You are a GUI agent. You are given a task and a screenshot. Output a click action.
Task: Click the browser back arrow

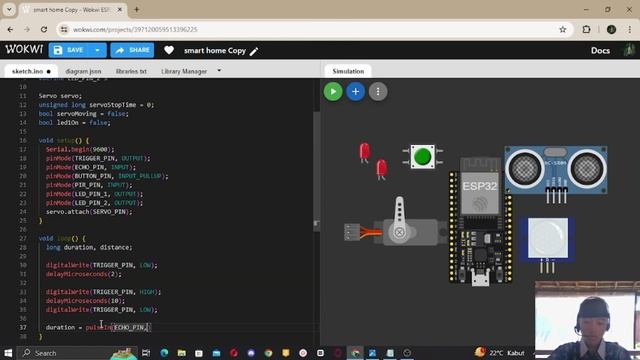coord(10,29)
